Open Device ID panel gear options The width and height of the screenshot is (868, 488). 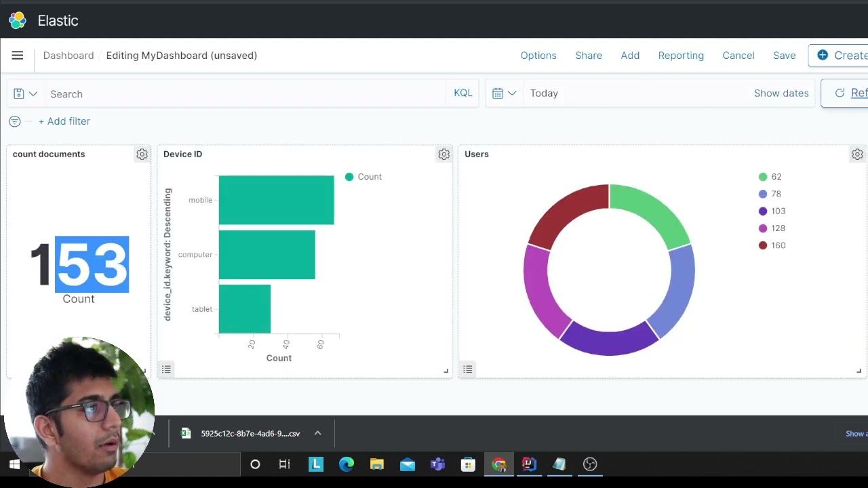click(443, 155)
